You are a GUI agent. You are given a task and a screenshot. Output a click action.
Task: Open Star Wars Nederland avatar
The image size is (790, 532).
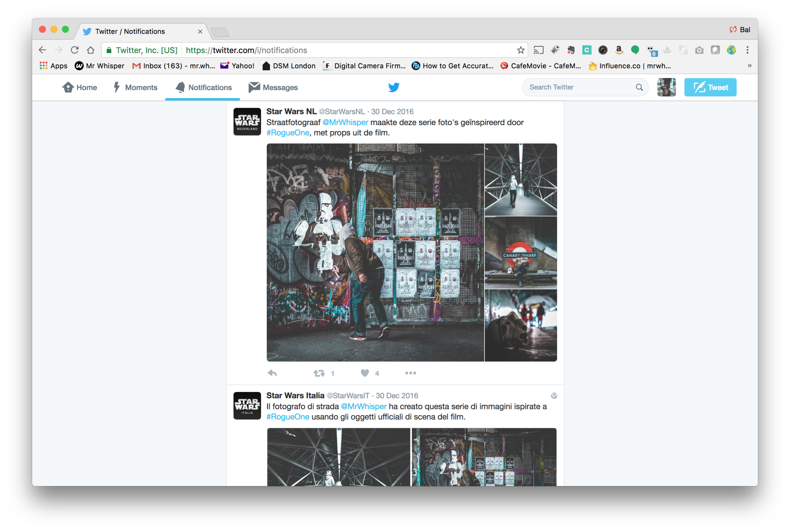point(247,121)
